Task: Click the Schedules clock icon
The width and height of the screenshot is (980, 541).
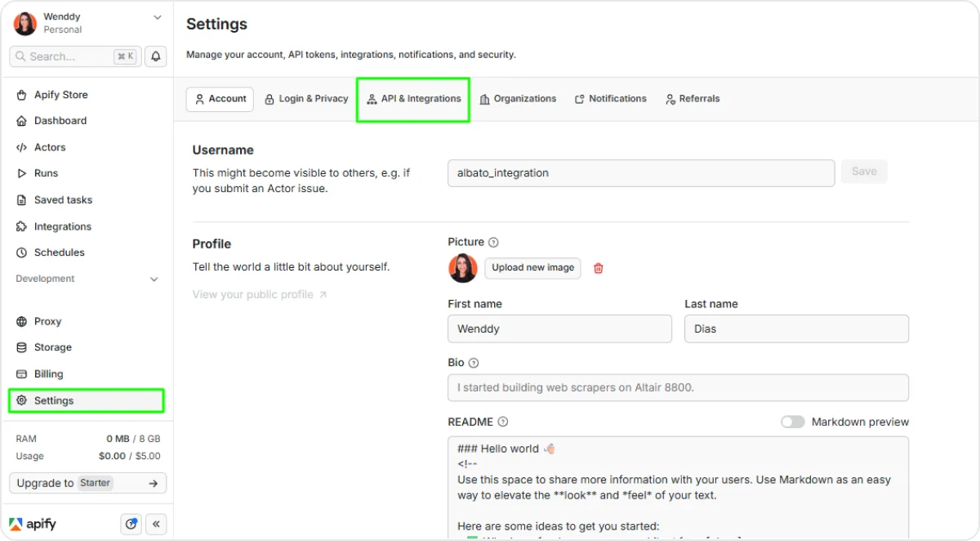Action: [22, 253]
